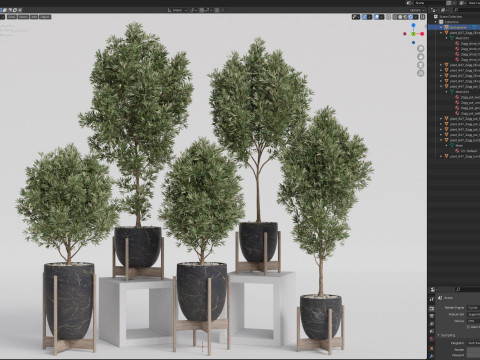Open the Object menu in viewport header
Image resolution: width=480 pixels, height=360 pixels.
[x=45, y=17]
